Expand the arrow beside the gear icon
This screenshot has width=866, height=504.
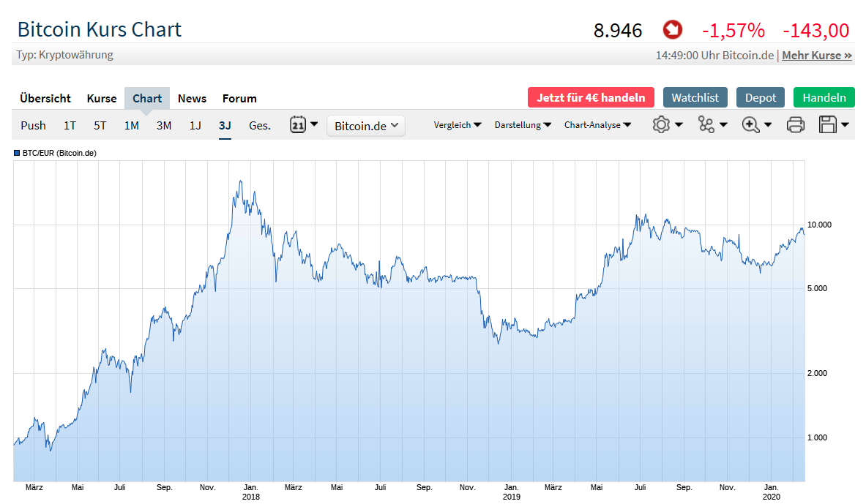point(679,125)
